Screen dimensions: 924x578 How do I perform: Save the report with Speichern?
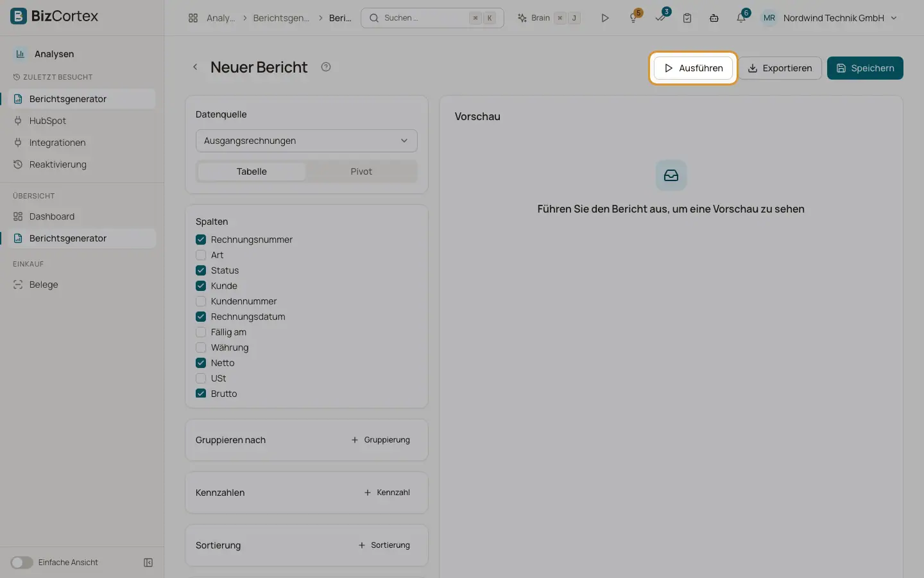click(x=865, y=68)
